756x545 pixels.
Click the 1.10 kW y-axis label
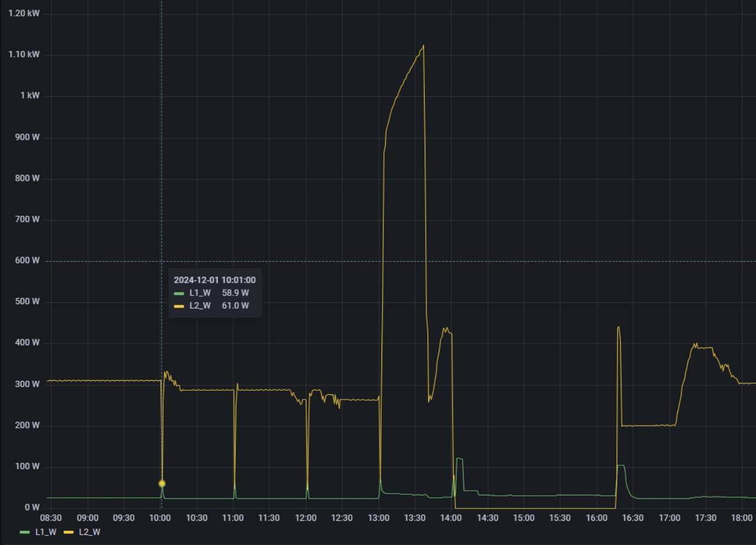point(24,54)
